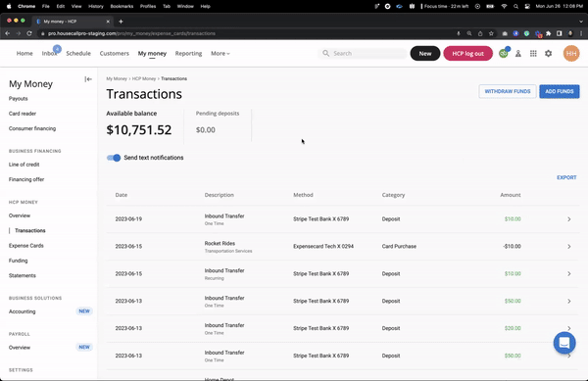The height and width of the screenshot is (381, 588).
Task: Click the Amount column header
Action: pos(511,195)
